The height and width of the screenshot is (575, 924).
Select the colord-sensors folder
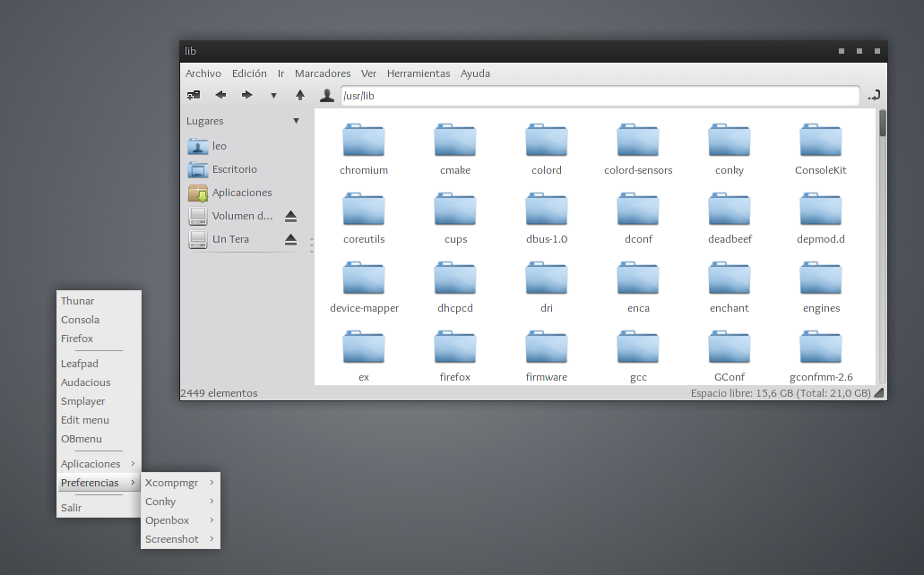tap(638, 150)
